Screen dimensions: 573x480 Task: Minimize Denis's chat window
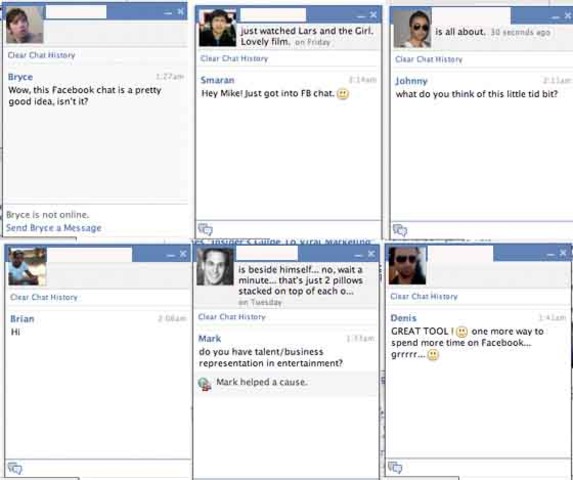tap(551, 253)
